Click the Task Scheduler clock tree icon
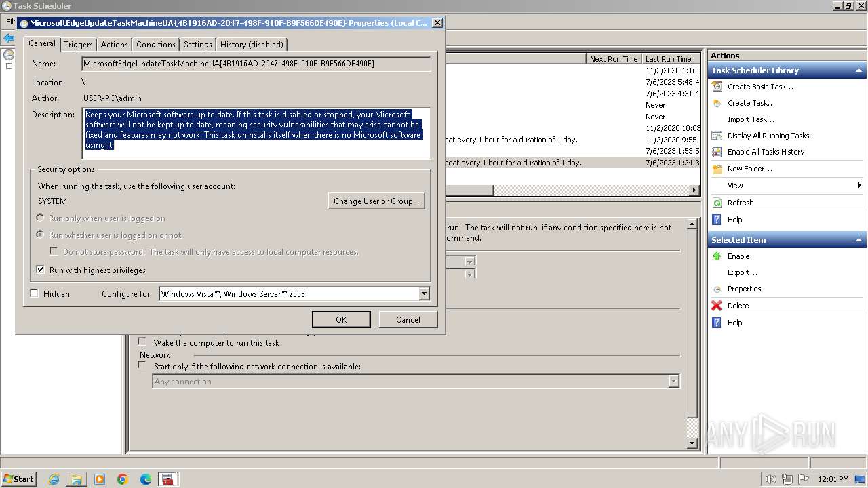 (x=9, y=55)
